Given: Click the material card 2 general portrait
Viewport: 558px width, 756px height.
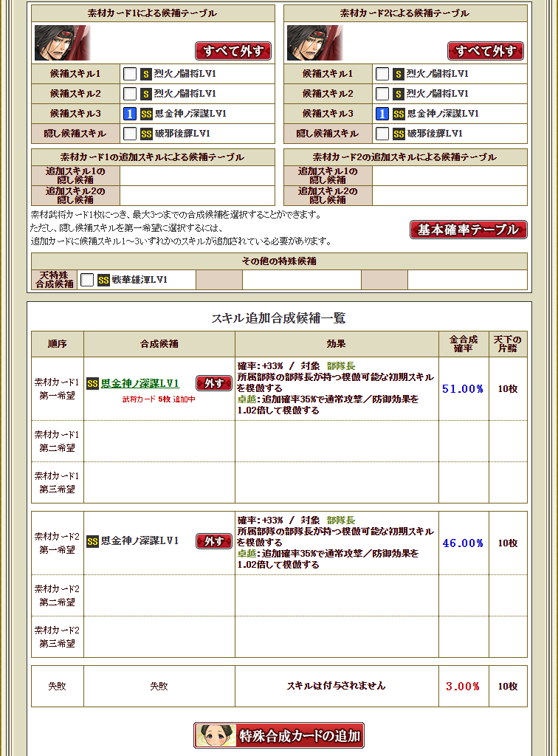Looking at the screenshot, I should pyautogui.click(x=314, y=43).
